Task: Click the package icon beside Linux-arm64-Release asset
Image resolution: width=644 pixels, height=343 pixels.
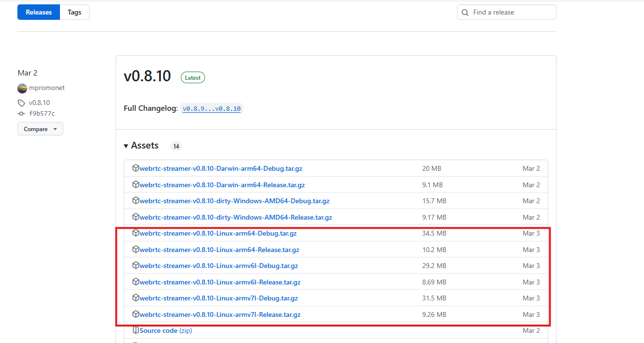Action: pos(136,250)
